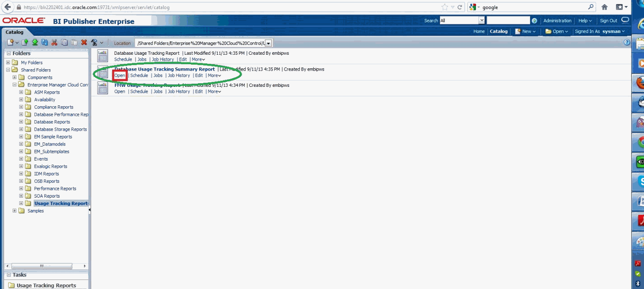
Task: Click Open under FMW Usage Tracking Report
Action: coord(120,91)
